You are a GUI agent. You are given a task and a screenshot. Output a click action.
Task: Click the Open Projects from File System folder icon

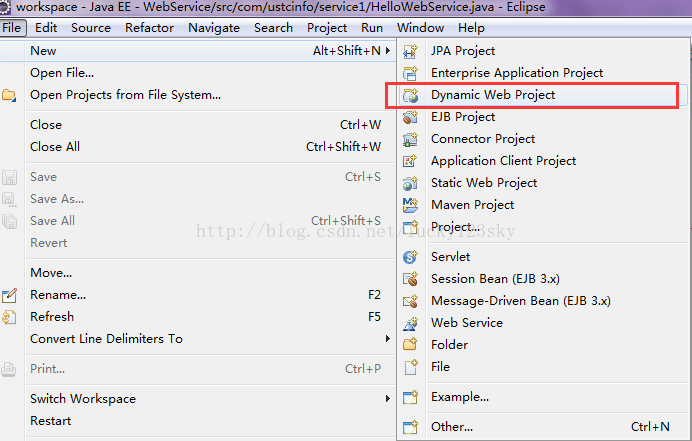click(x=10, y=95)
